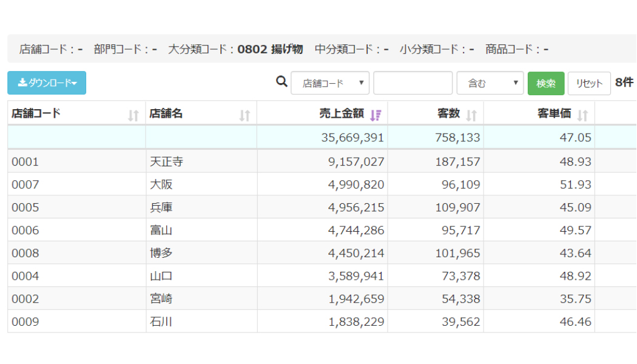The image size is (637, 364).
Task: Click store code 0007 cell
Action: coord(25,184)
